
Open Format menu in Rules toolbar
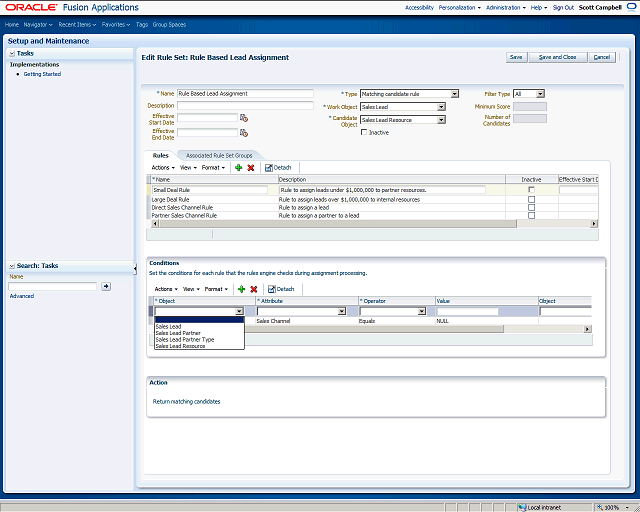pyautogui.click(x=213, y=168)
